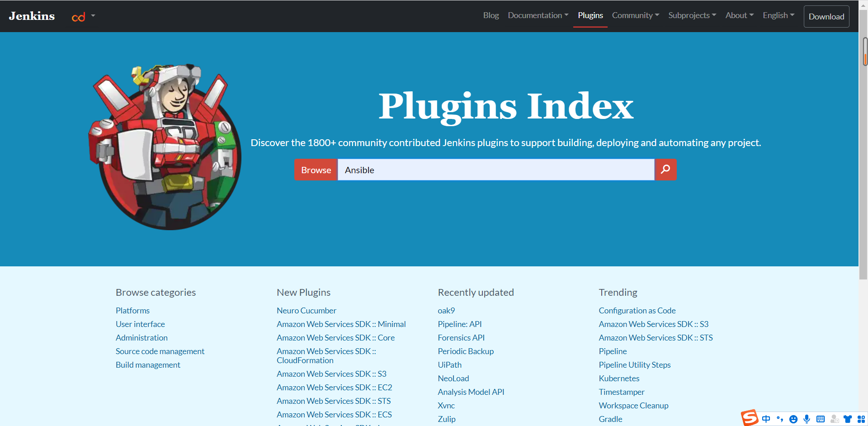Open the Gradle plugin link
The height and width of the screenshot is (426, 868).
coord(610,419)
